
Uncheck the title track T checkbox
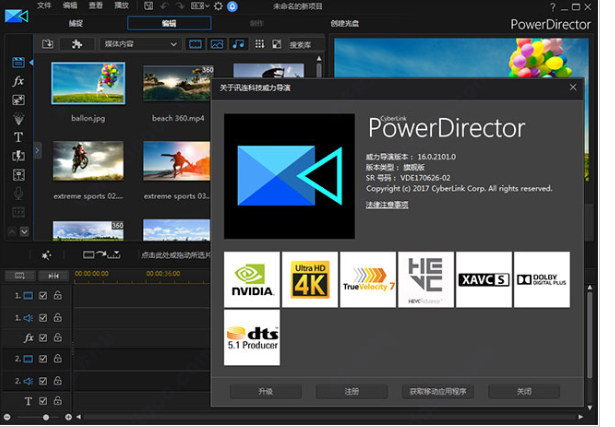point(43,401)
